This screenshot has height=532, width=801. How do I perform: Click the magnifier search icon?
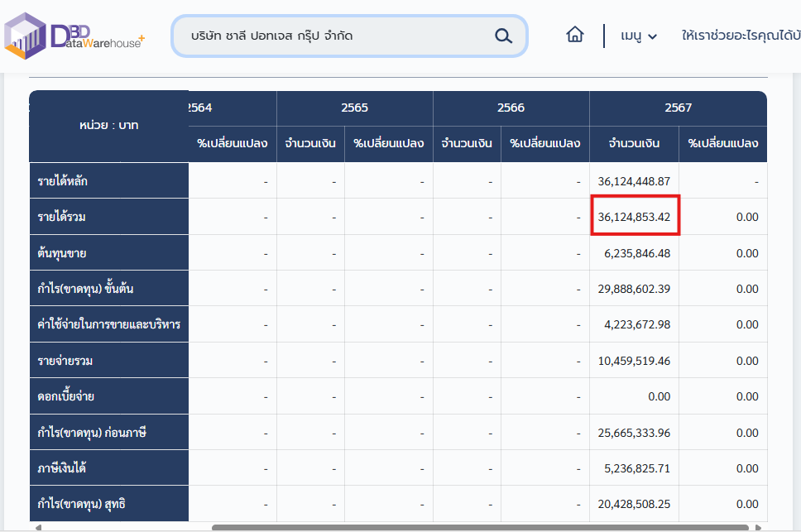(x=503, y=36)
